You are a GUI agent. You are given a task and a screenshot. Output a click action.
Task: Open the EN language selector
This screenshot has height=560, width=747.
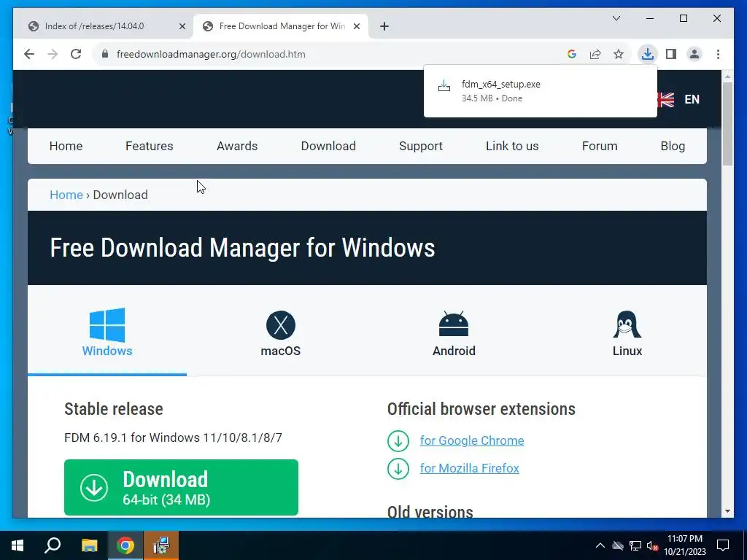692,99
